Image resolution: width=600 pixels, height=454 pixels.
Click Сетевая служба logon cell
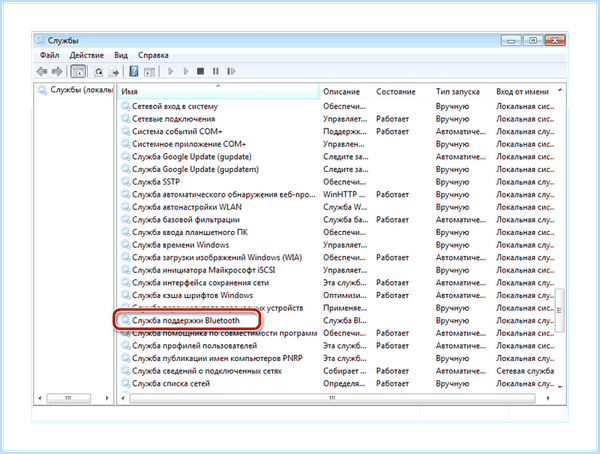(x=525, y=371)
